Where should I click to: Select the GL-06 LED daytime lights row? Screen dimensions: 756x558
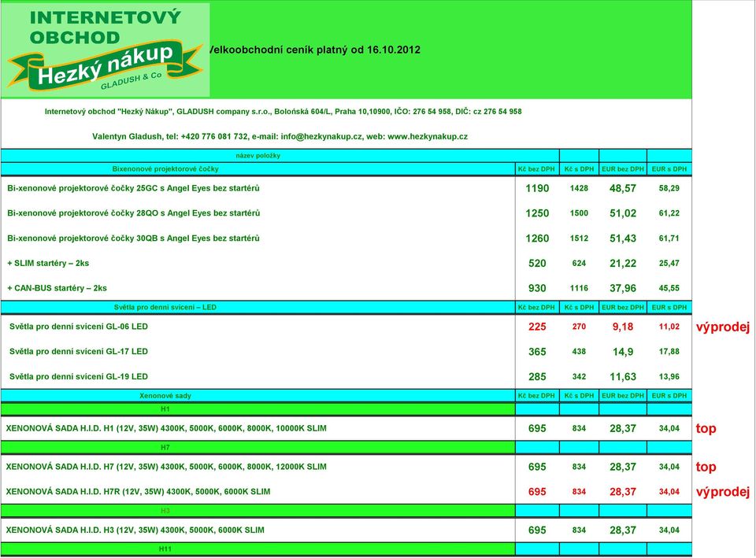(79, 327)
